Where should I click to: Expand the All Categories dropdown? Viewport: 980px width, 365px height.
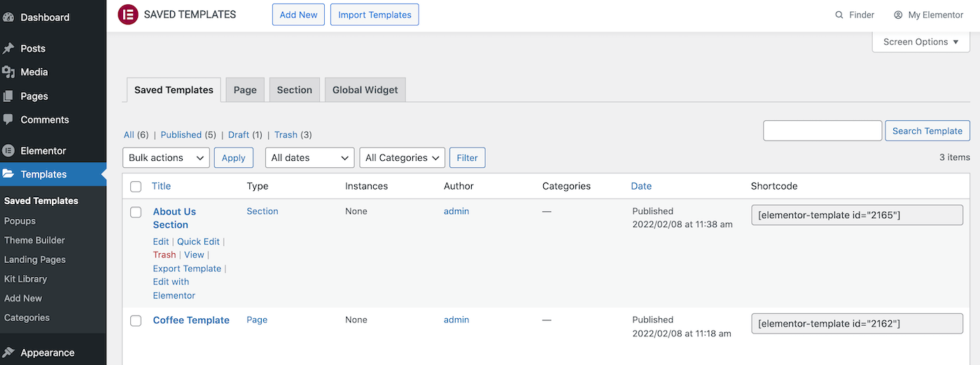(x=402, y=158)
